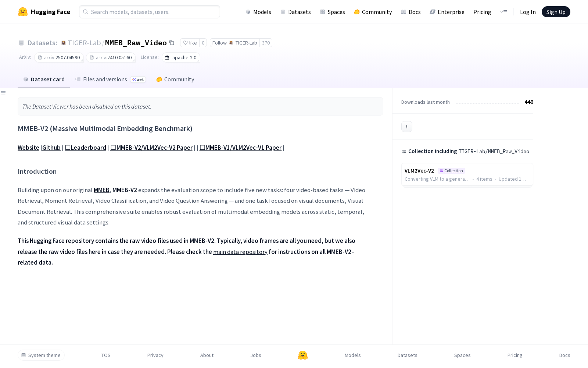Click the Dataset Viewer disabled notice
The image size is (588, 368).
pyautogui.click(x=200, y=106)
